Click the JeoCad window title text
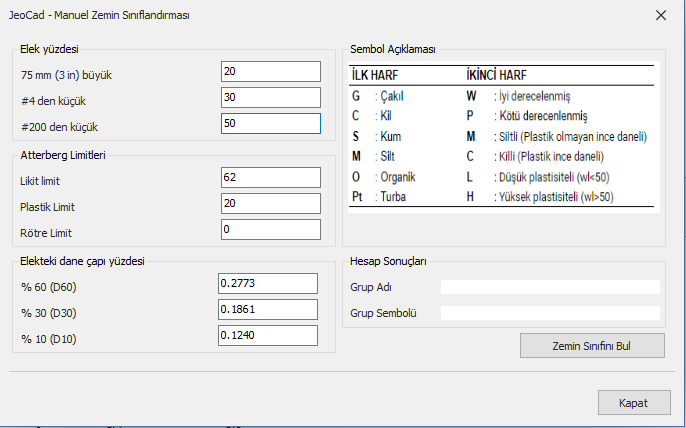The image size is (686, 428). tap(99, 15)
